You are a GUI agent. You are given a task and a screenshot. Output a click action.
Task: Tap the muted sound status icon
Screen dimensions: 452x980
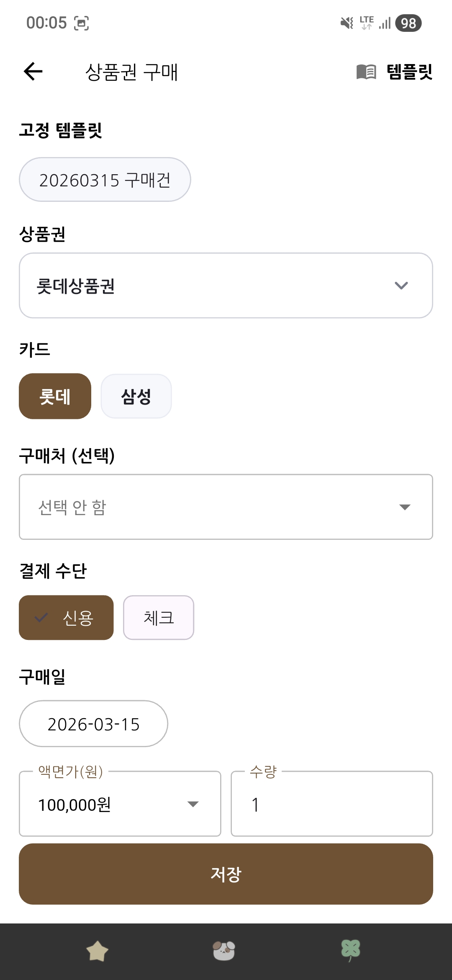(347, 23)
